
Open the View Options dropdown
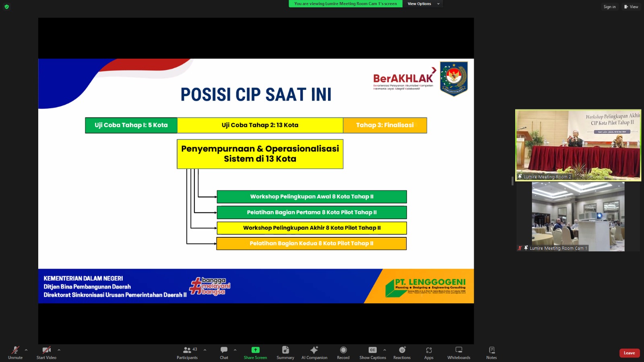pyautogui.click(x=423, y=4)
